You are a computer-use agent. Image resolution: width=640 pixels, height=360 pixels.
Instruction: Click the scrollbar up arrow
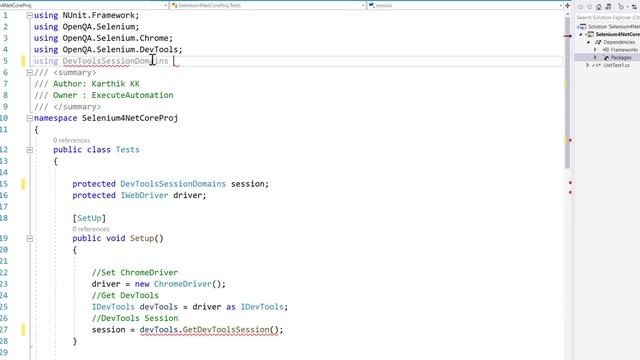(x=567, y=14)
